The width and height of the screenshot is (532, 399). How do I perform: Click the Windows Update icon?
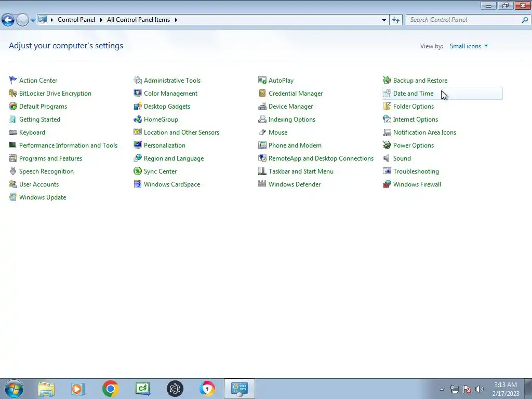pos(13,197)
